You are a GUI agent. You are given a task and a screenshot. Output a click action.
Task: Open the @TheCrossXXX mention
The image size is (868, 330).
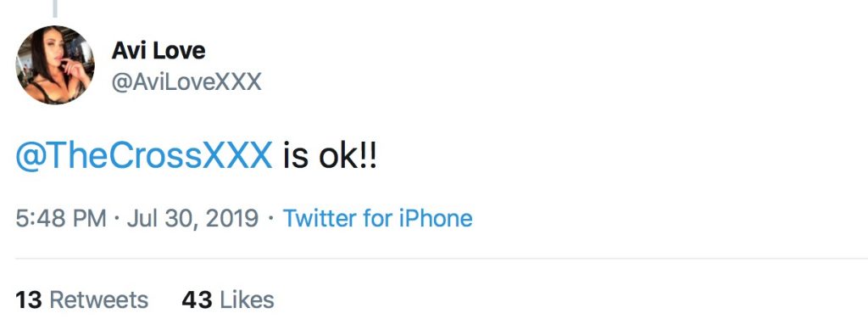tap(144, 156)
